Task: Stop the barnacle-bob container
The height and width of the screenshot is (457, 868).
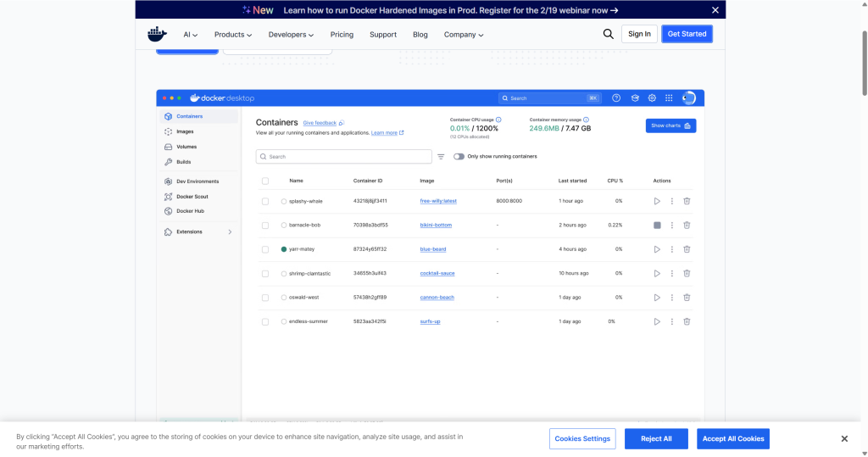Action: (657, 225)
